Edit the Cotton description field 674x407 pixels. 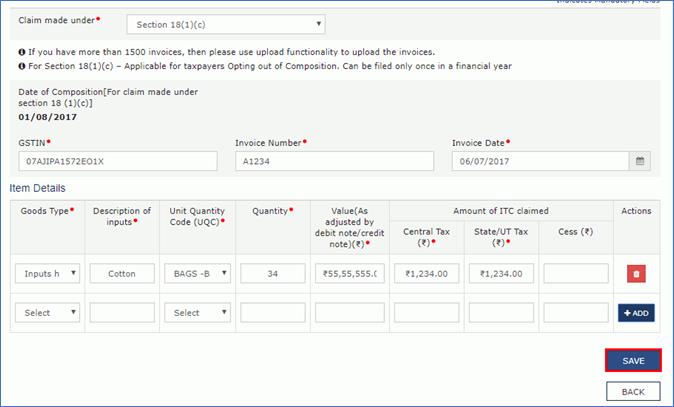click(x=122, y=273)
